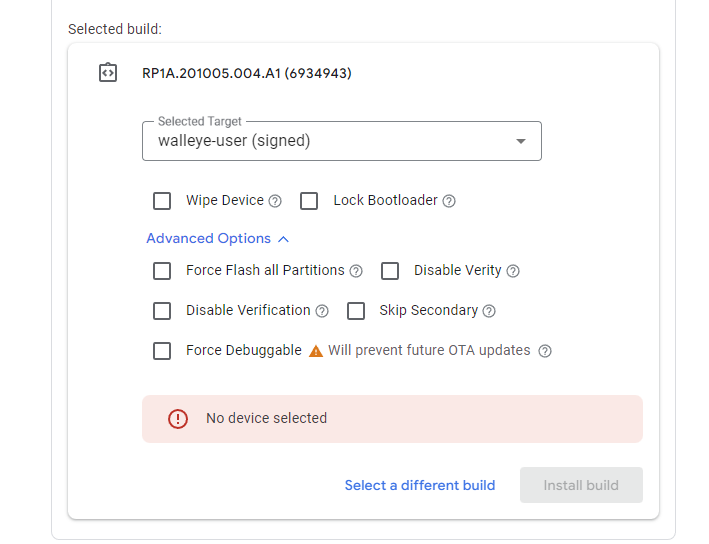Open the Lock Bootloader help icon
709x544 pixels.
tap(449, 201)
